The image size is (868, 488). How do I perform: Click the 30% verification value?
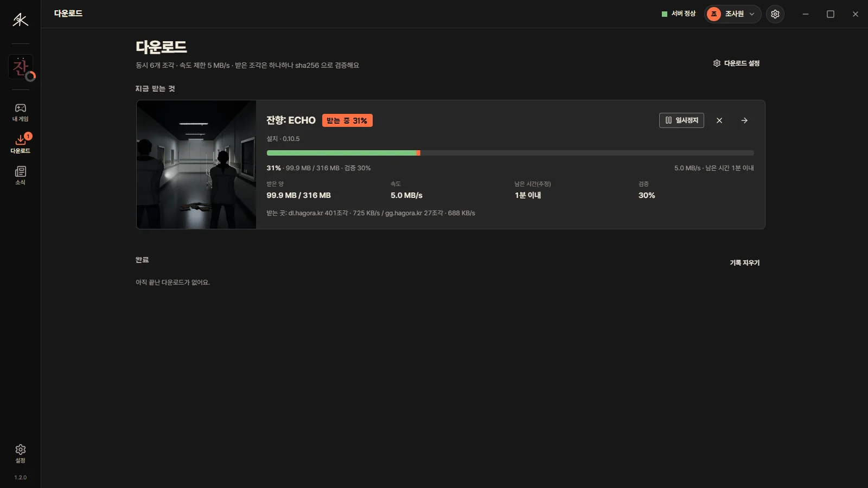(x=647, y=195)
